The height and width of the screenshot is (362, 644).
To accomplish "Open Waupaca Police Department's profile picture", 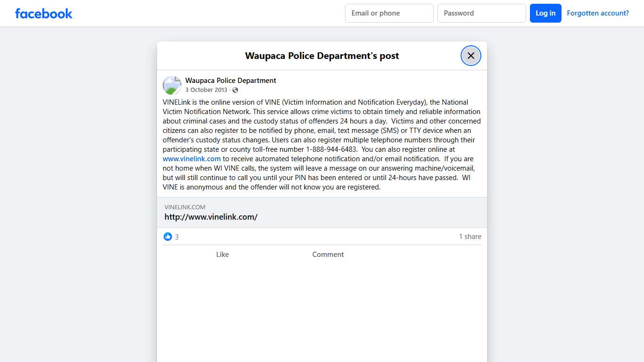I will point(172,85).
